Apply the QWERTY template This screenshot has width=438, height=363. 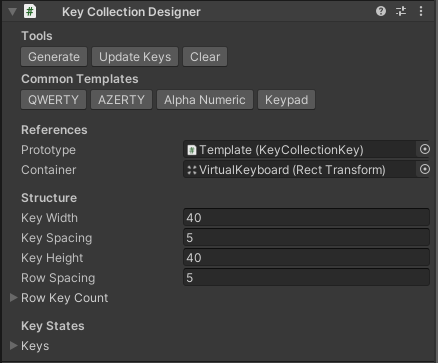click(53, 100)
